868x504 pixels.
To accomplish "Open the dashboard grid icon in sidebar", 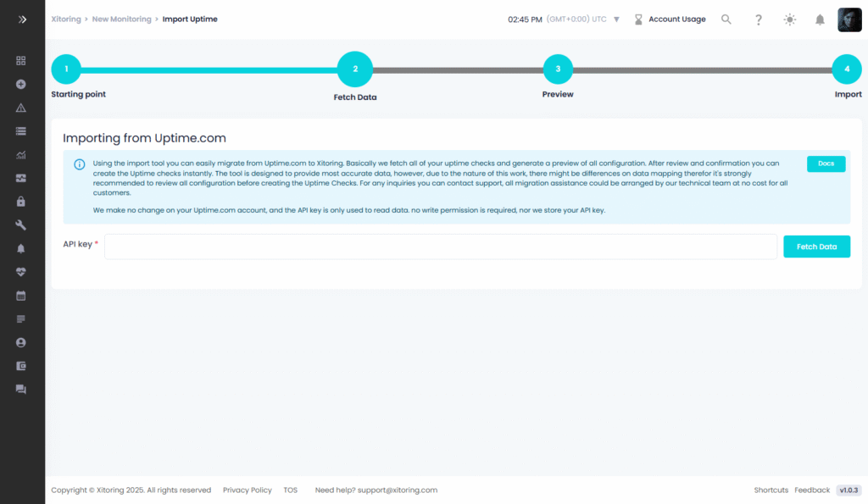I will click(21, 61).
